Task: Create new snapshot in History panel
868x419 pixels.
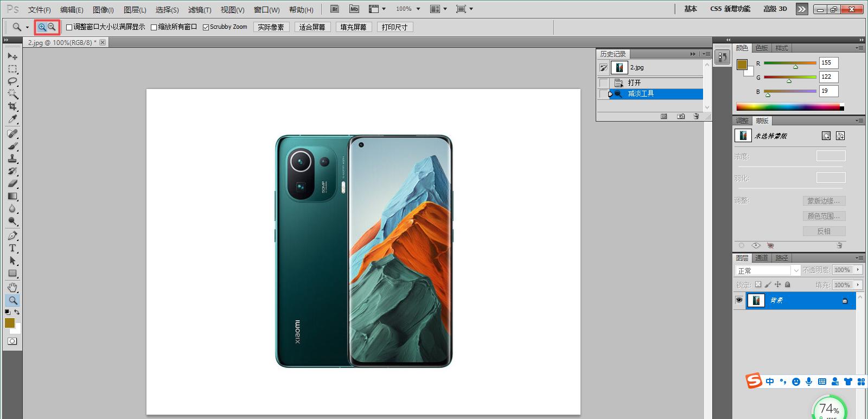Action: coord(681,116)
